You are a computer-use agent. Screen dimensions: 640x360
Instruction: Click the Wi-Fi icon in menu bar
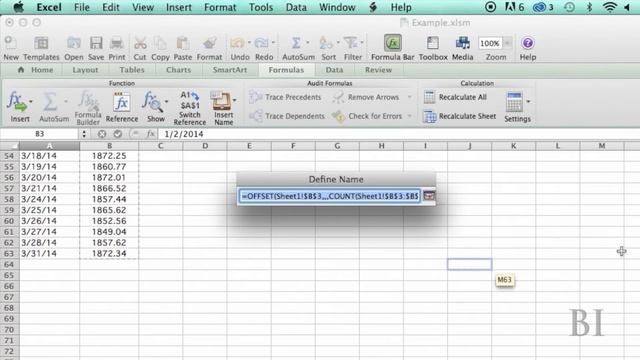(x=609, y=7)
